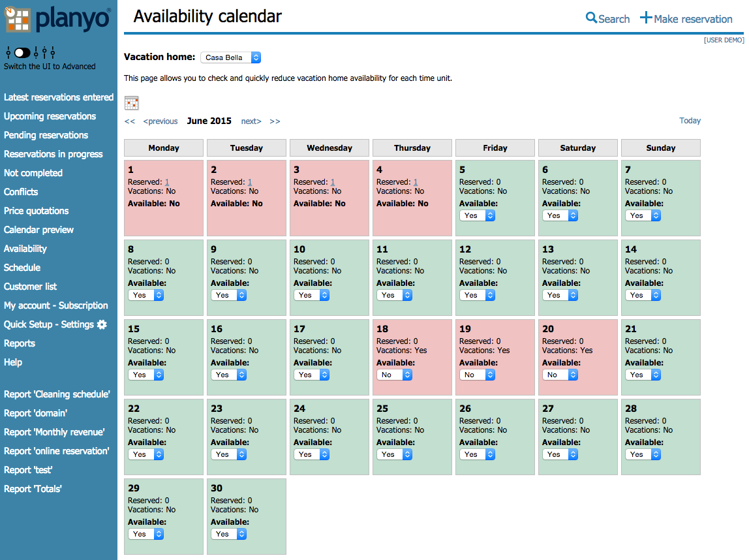Jump forward with the double-right arrows
Image resolution: width=749 pixels, height=560 pixels.
coord(275,121)
